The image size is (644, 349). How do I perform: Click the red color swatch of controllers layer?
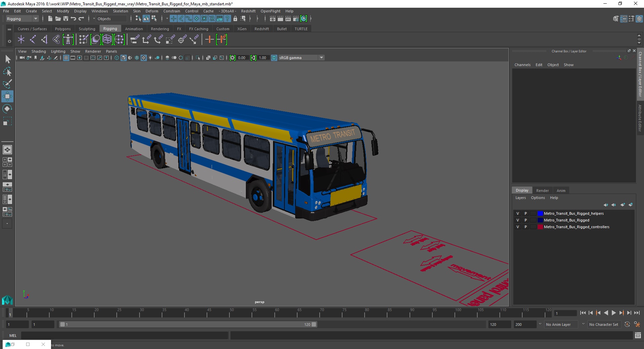pos(540,227)
